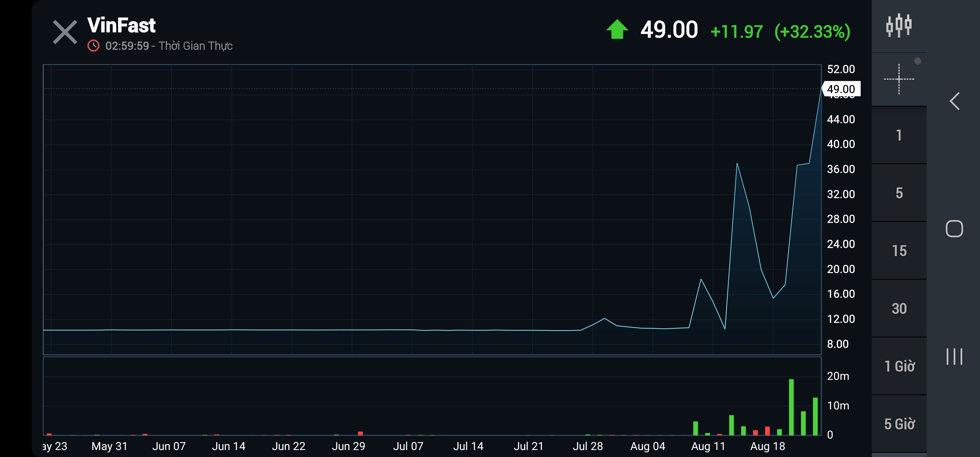Tap the Android back arrow

click(x=954, y=101)
